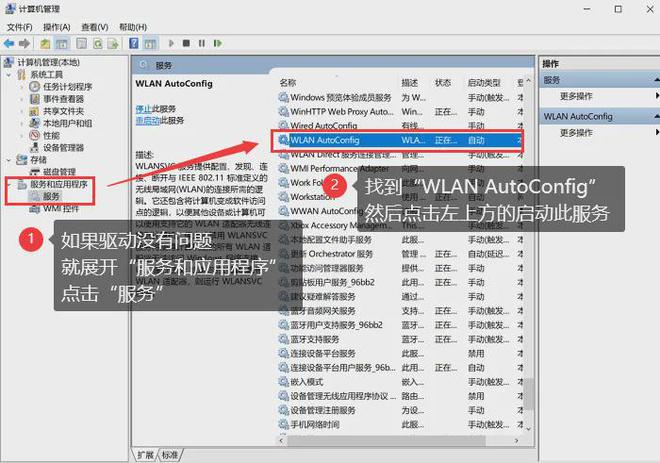Image resolution: width=660 pixels, height=463 pixels.
Task: Collapse the 系统工具 tree node
Action: tap(9, 75)
